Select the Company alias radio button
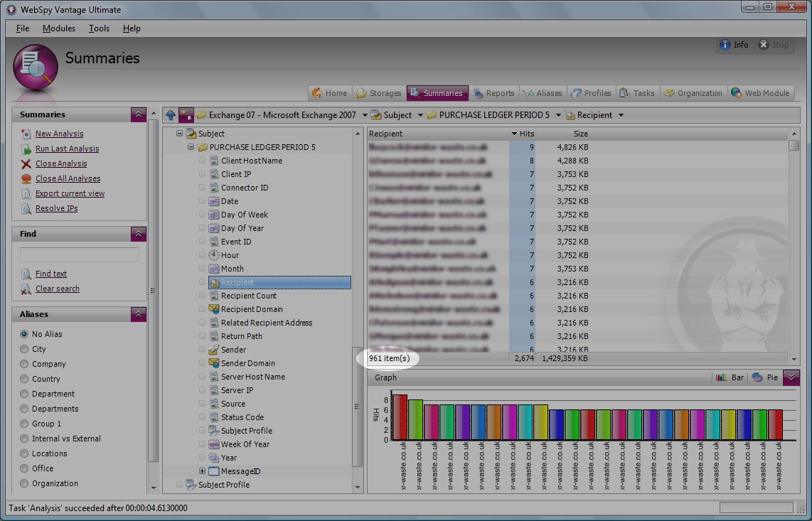The image size is (812, 521). pyautogui.click(x=24, y=364)
